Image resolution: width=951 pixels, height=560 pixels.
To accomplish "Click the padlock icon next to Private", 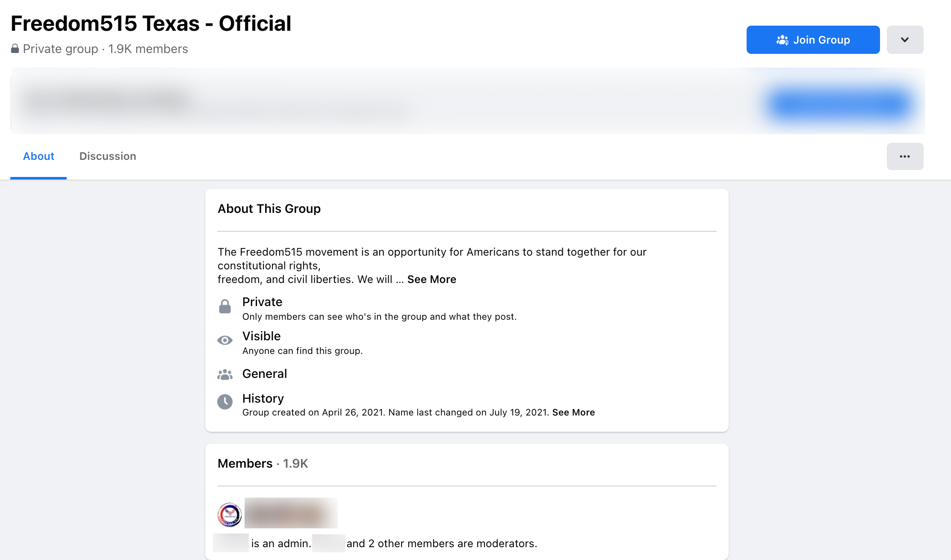I will pos(225,307).
